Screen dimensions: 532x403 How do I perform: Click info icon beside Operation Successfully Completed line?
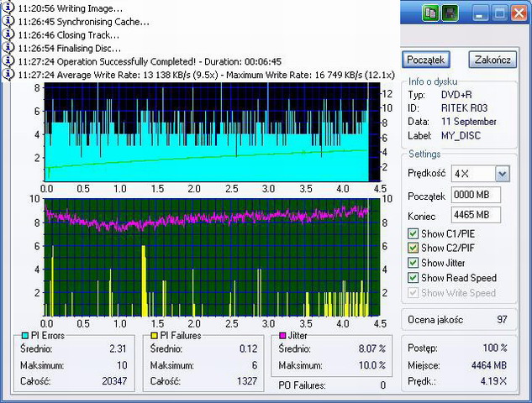[x=8, y=61]
